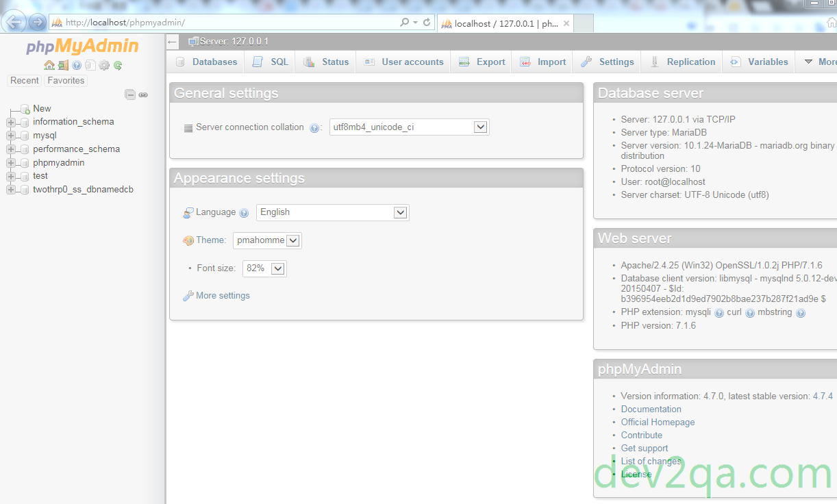Open the More settings link
Screen dimensions: 837x504
tap(221, 295)
